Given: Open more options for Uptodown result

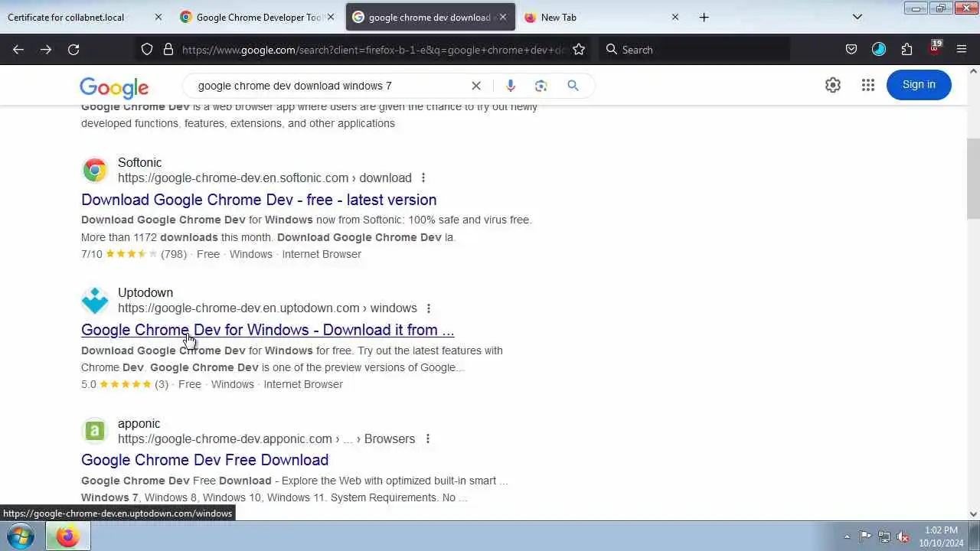Looking at the screenshot, I should [429, 308].
